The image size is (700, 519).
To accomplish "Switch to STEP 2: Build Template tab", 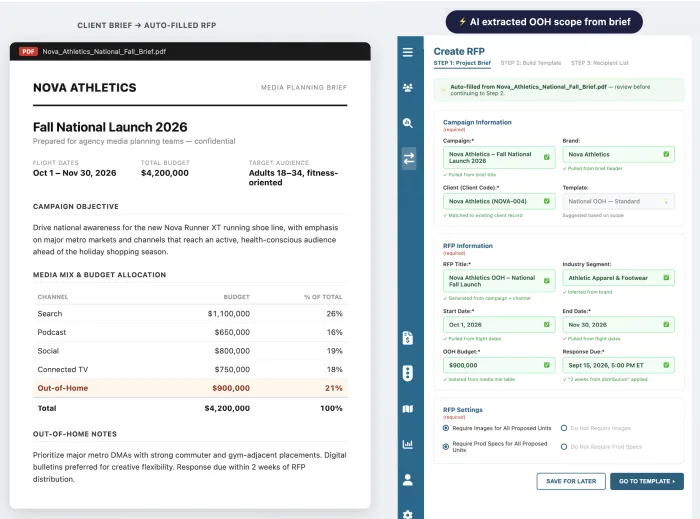I will point(530,63).
